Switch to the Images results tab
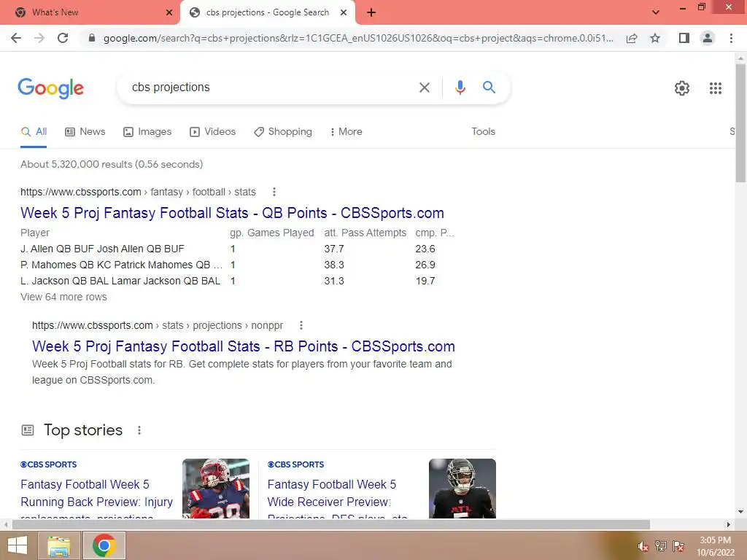Viewport: 747px width, 560px height. tap(147, 132)
